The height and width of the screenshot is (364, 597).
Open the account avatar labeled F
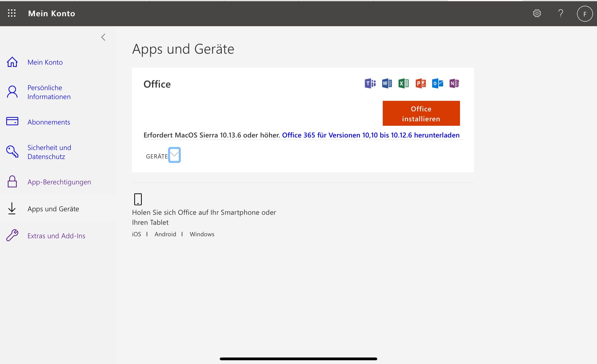[x=585, y=14]
